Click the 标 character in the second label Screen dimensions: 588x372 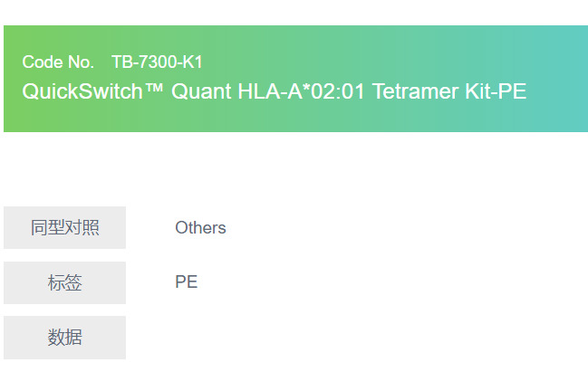coord(56,283)
